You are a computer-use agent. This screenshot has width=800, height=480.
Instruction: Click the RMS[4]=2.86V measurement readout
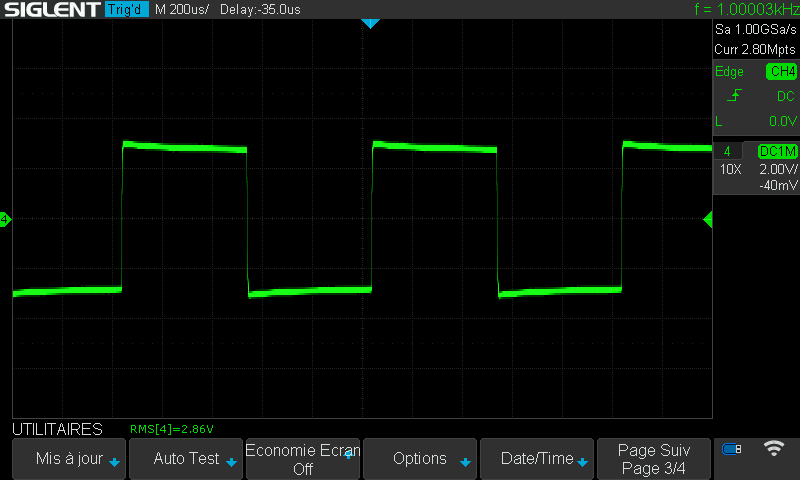point(172,429)
